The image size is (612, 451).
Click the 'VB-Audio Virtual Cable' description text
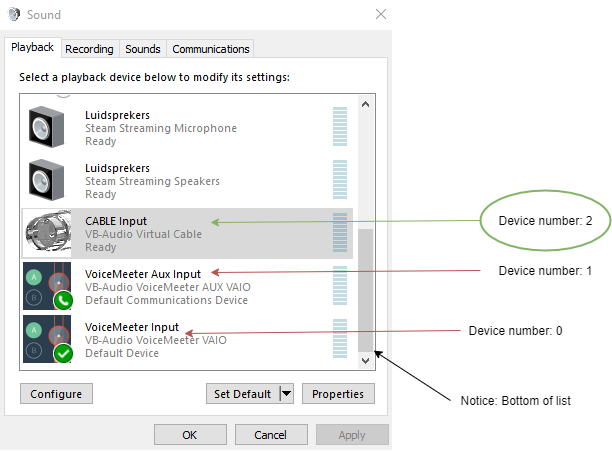(144, 234)
